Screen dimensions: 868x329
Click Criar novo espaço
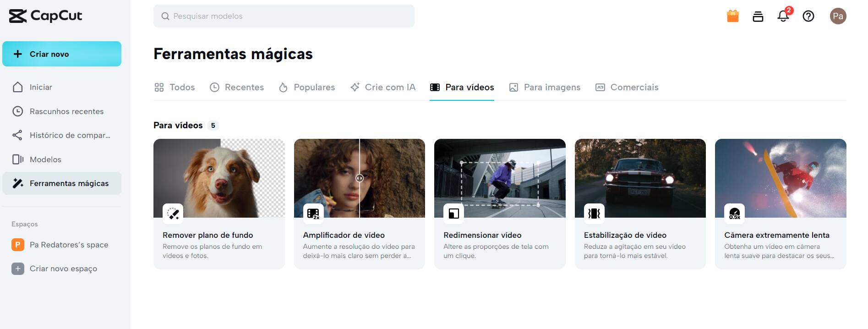point(62,269)
